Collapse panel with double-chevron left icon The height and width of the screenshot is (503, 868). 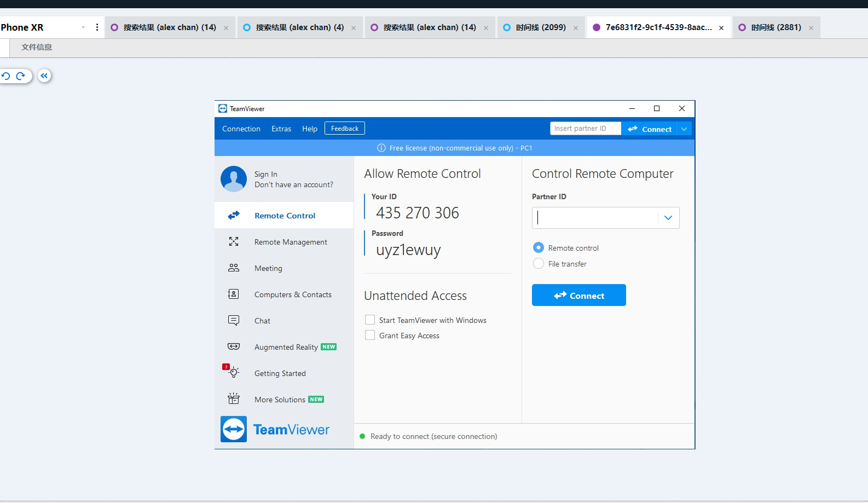44,76
